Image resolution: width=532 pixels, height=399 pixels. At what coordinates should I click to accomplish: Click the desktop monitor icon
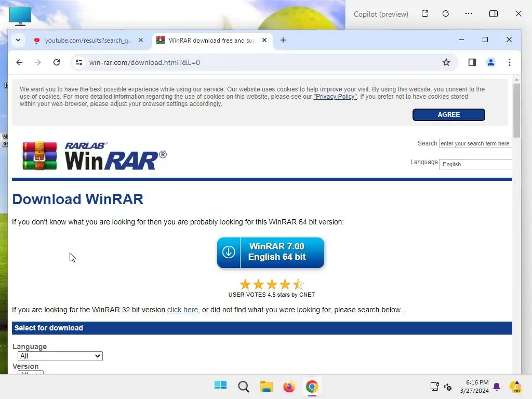[x=20, y=16]
